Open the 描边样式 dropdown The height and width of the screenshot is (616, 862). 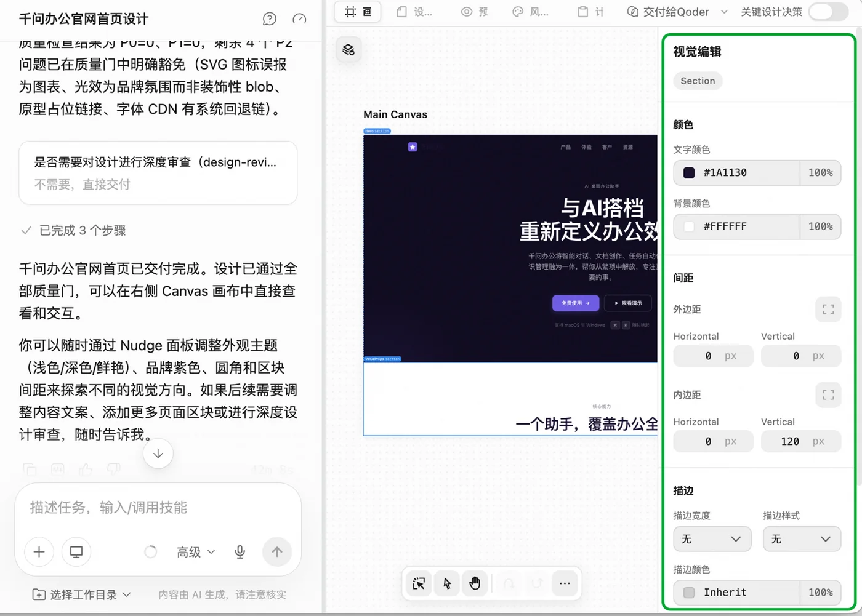coord(802,539)
